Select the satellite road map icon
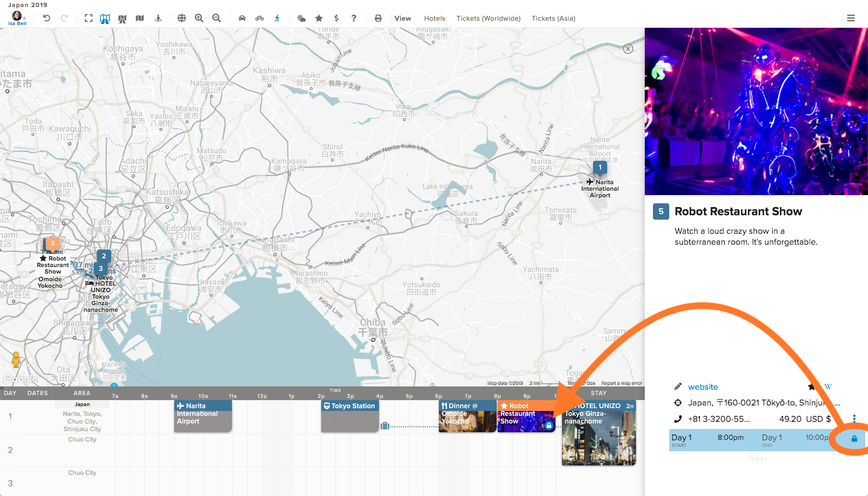The width and height of the screenshot is (868, 496). (123, 19)
